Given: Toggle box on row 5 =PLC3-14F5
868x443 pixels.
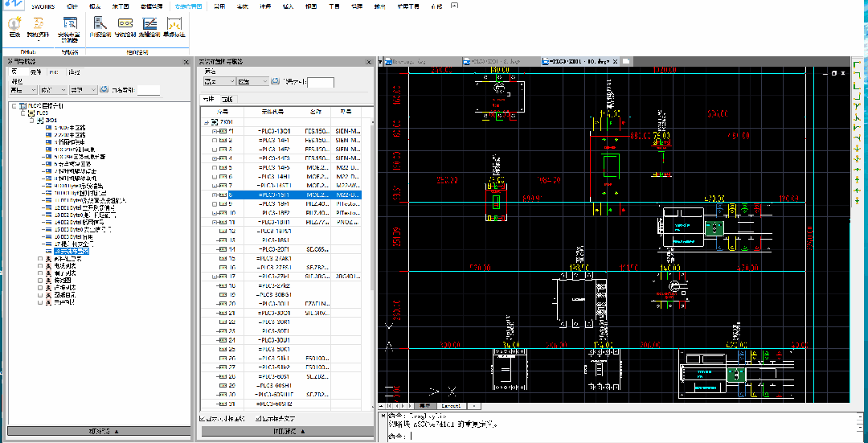Looking at the screenshot, I should click(215, 167).
